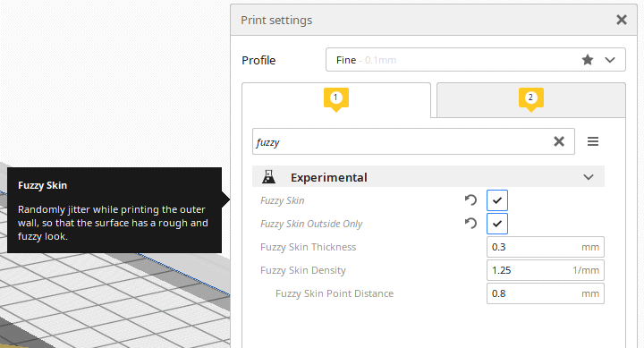Click the Experimental category header
The image size is (644, 348).
[x=428, y=177]
